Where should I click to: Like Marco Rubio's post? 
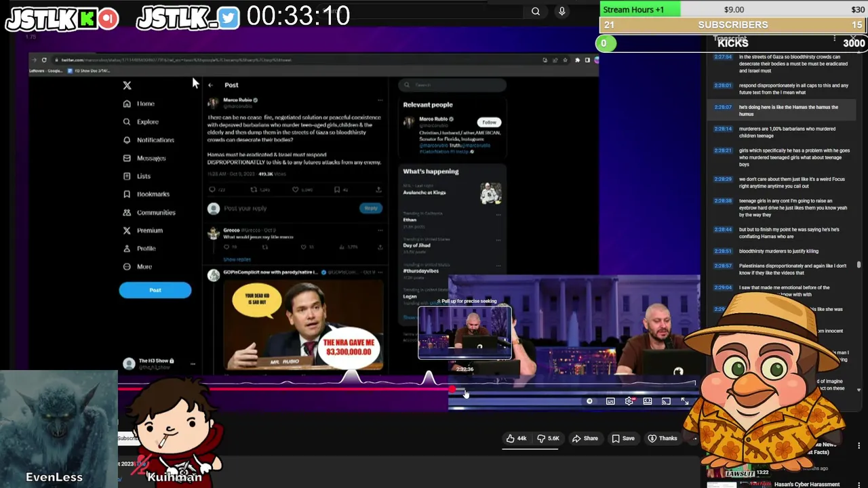click(295, 190)
